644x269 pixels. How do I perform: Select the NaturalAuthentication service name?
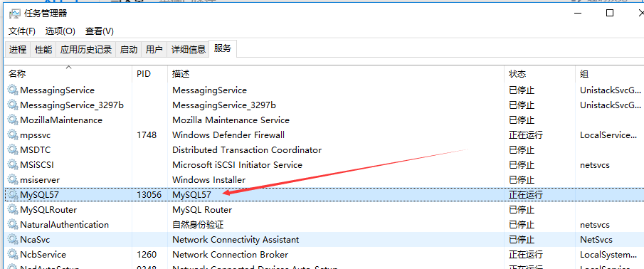click(x=64, y=225)
